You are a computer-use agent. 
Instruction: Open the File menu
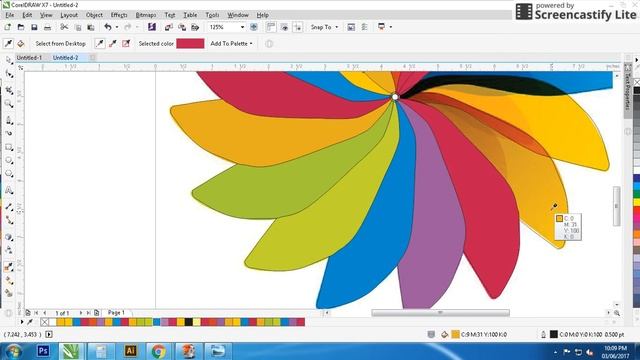click(x=9, y=15)
